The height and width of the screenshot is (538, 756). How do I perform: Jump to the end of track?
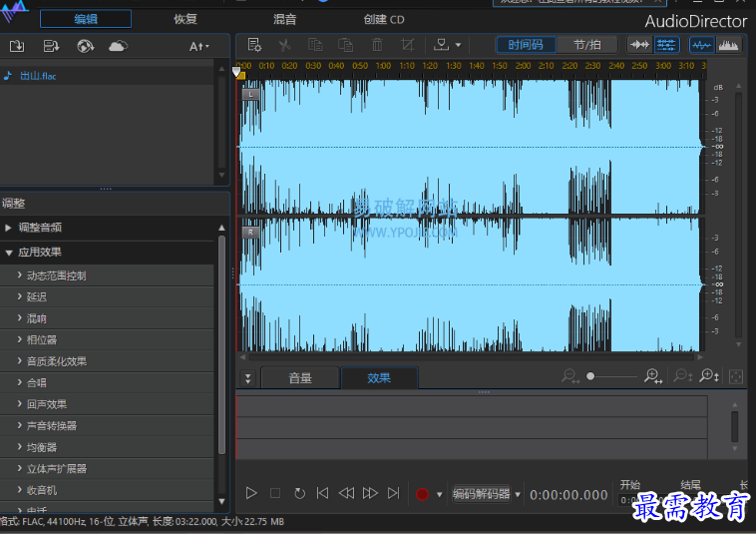click(394, 493)
